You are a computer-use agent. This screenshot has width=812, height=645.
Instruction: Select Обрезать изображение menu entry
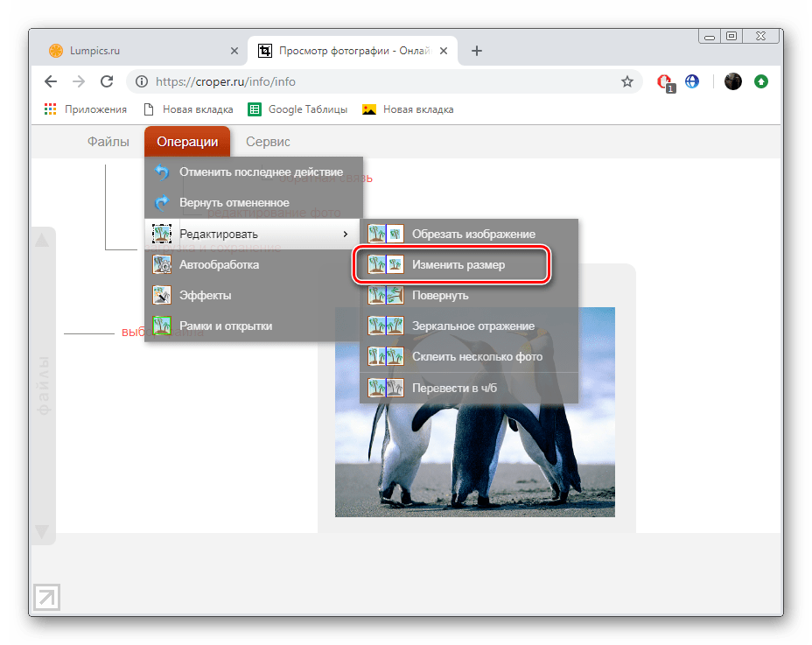coord(469,235)
